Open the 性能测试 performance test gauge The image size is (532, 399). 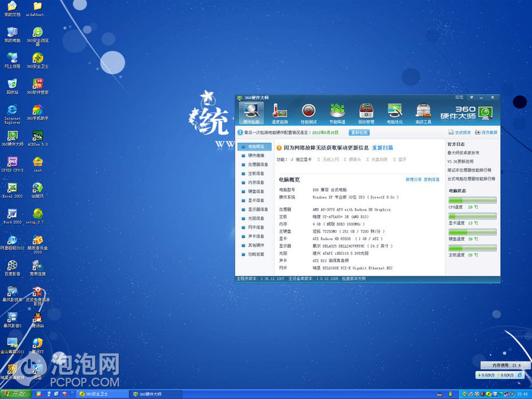[309, 113]
